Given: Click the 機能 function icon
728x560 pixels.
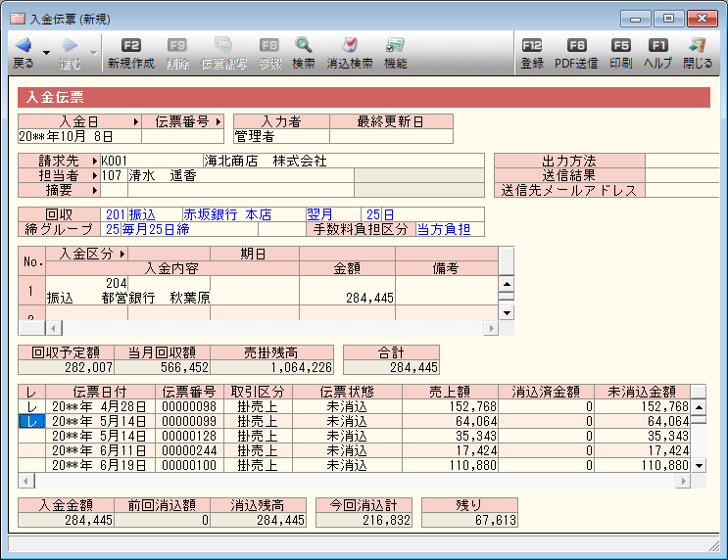Looking at the screenshot, I should [x=395, y=46].
